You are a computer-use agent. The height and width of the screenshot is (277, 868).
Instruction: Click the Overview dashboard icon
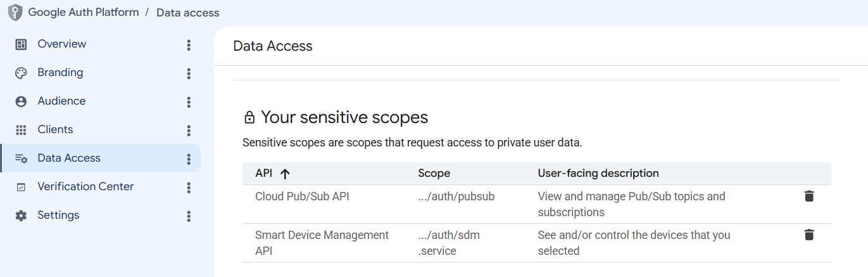[21, 44]
